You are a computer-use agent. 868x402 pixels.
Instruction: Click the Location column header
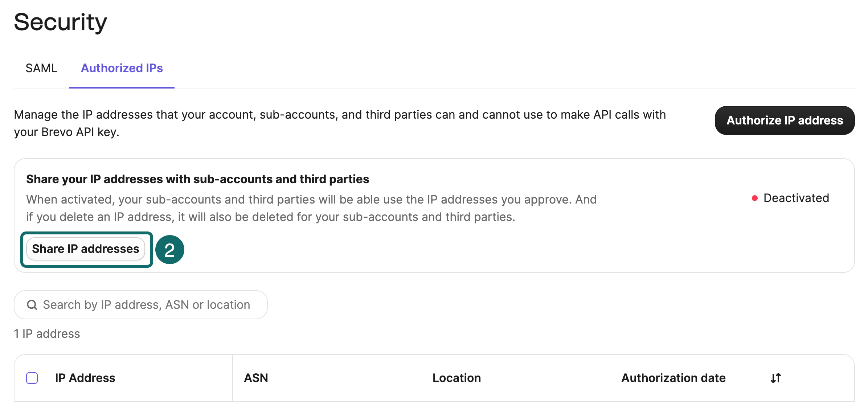pos(457,378)
